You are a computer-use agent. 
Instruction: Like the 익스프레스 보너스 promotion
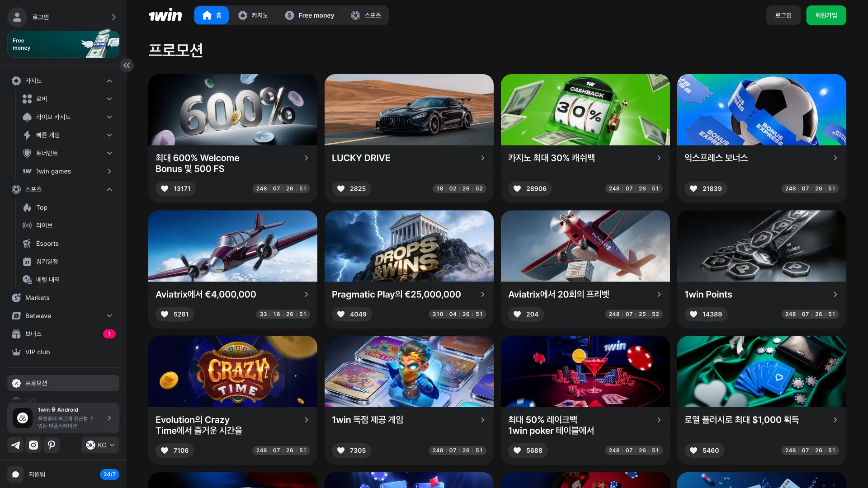point(706,188)
